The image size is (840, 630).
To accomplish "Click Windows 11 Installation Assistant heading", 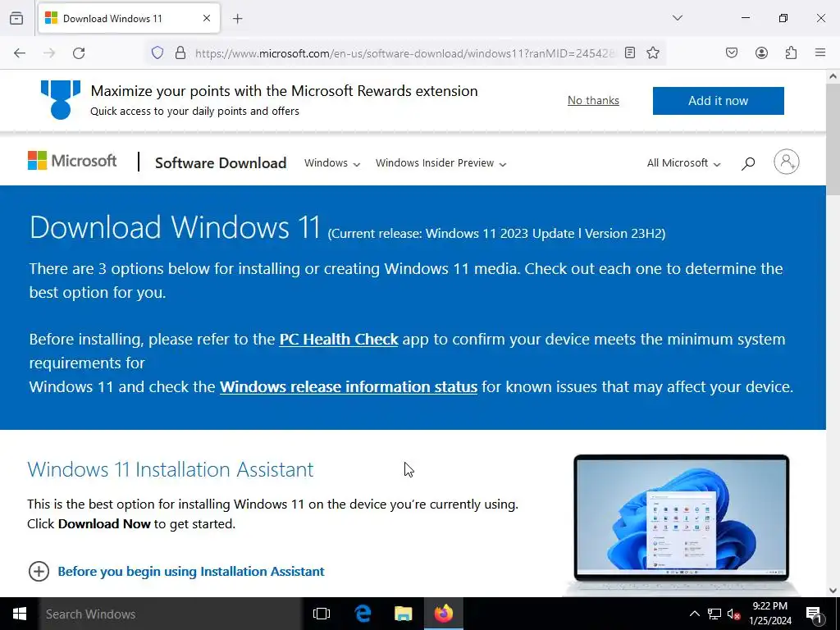I will click(x=171, y=469).
